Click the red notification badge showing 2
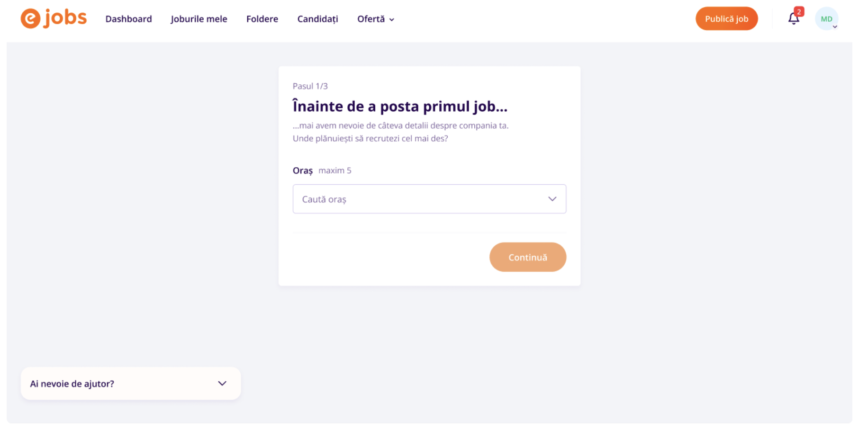Screen dimensions: 868x430 (x=799, y=12)
